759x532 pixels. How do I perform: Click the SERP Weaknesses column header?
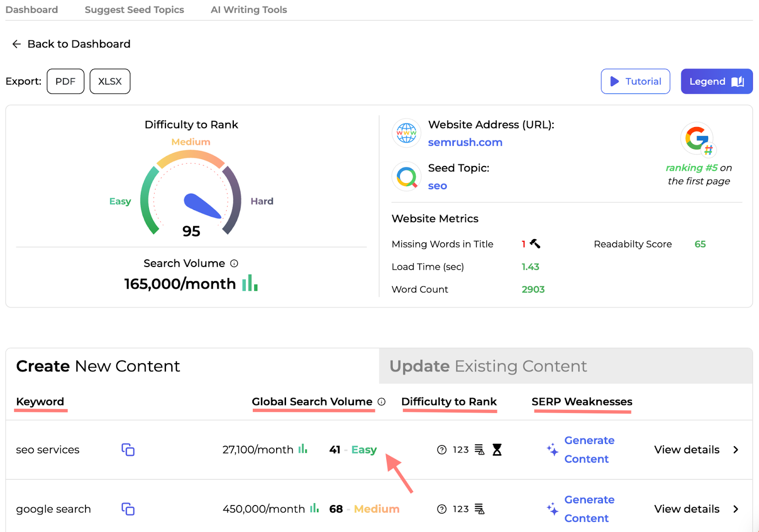[x=582, y=402]
